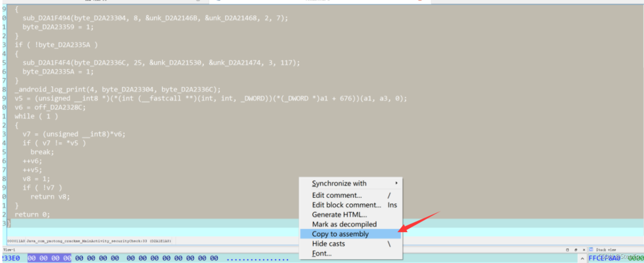Click the highlighted 00 00 00 00 hex bytes
This screenshot has height=263, width=644.
click(x=49, y=258)
